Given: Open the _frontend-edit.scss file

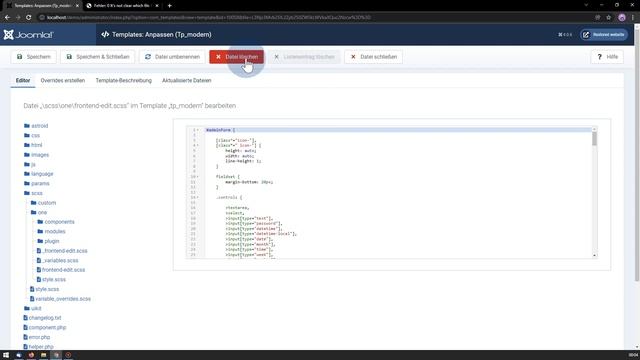Looking at the screenshot, I should [x=62, y=251].
